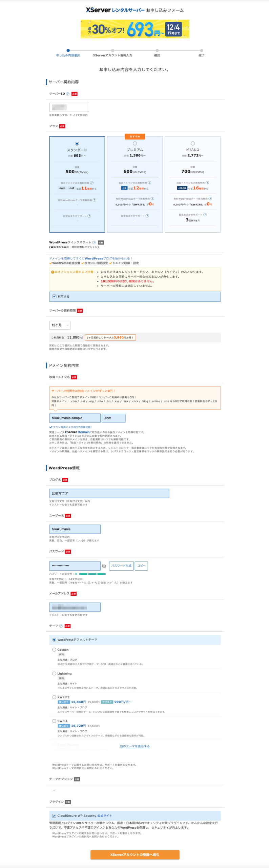Open the 12ヶ月 contract period dropdown
This screenshot has width=269, height=868.
pos(60,325)
